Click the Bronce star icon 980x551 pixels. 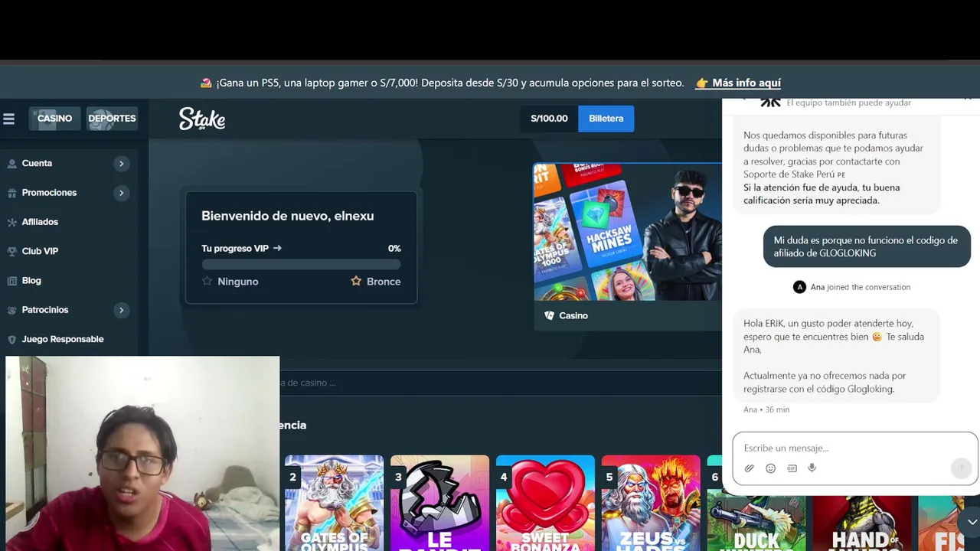(356, 281)
